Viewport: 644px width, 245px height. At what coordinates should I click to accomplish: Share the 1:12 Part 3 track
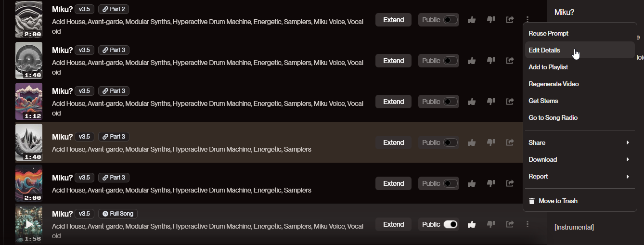click(x=510, y=102)
